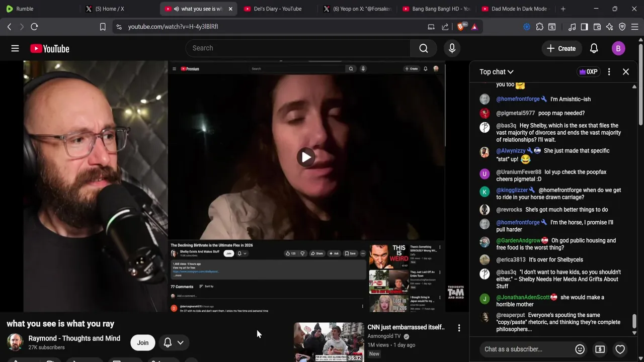The height and width of the screenshot is (362, 644).
Task: Open Raymond channel avatar
Action: (x=15, y=342)
